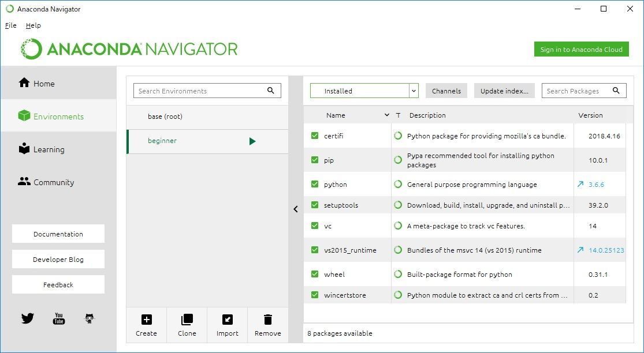
Task: Click the wheel version 0.31.1
Action: coord(598,275)
